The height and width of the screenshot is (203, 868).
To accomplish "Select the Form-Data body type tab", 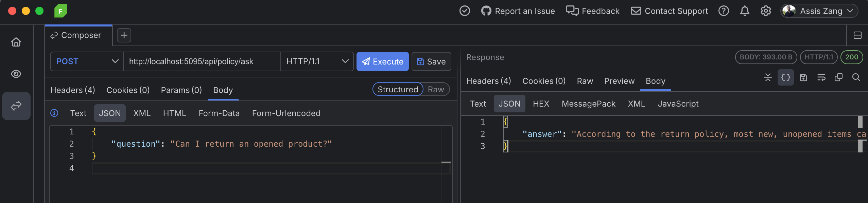I will [x=219, y=113].
